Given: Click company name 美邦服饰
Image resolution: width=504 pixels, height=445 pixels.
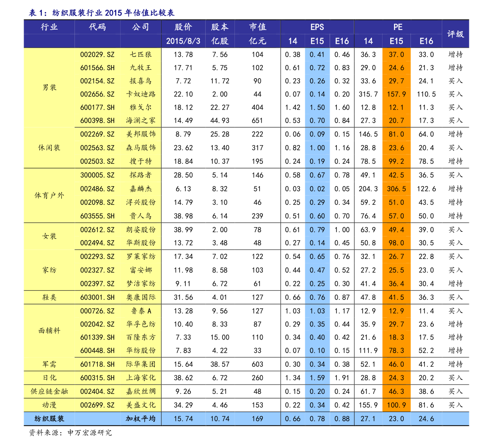Looking at the screenshot, I should coord(141,134).
